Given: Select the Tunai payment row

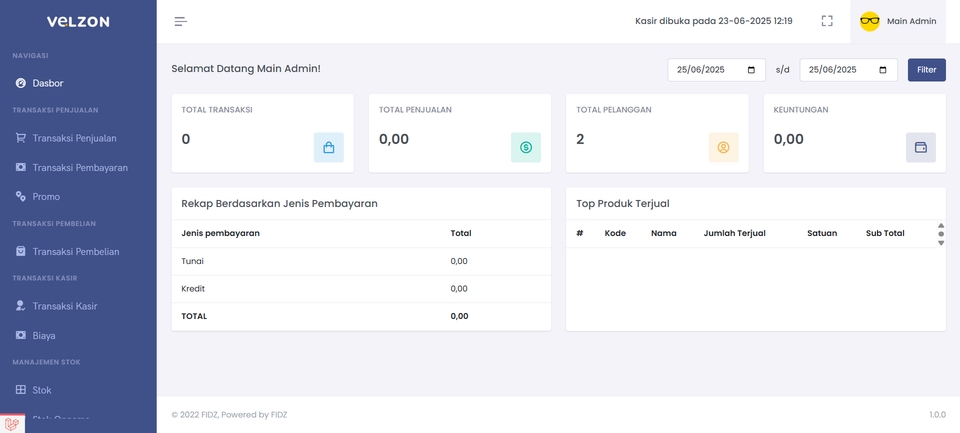Looking at the screenshot, I should coord(361,262).
